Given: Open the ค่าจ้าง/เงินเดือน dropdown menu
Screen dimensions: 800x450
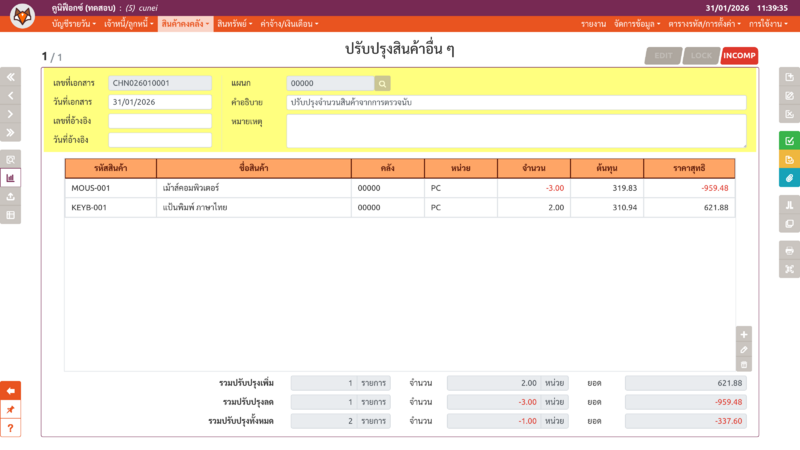Looking at the screenshot, I should click(289, 24).
